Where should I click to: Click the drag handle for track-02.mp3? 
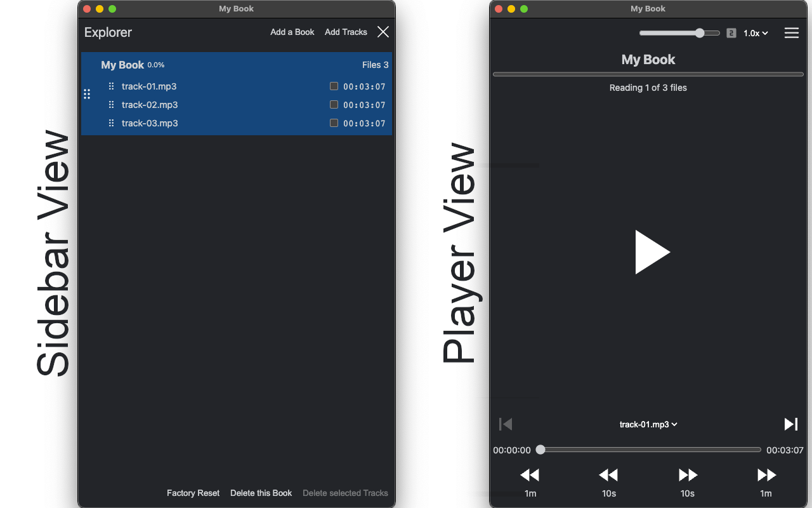pyautogui.click(x=112, y=105)
